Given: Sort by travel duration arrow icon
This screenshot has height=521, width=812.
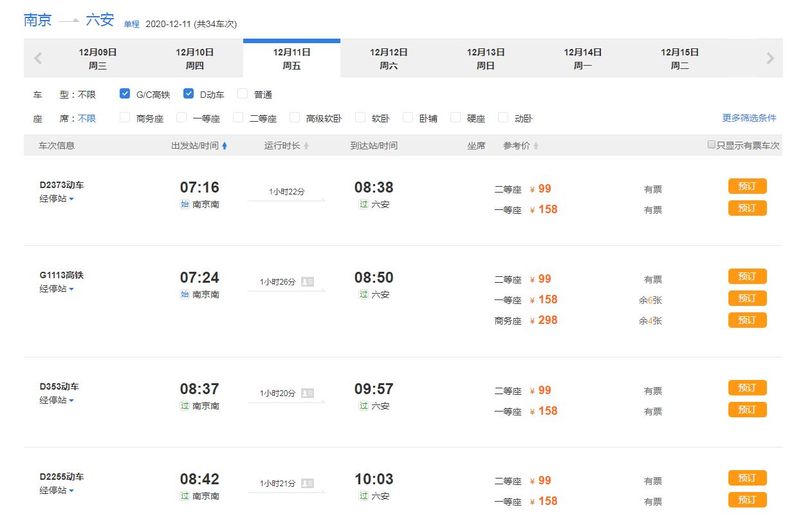Looking at the screenshot, I should (x=306, y=146).
